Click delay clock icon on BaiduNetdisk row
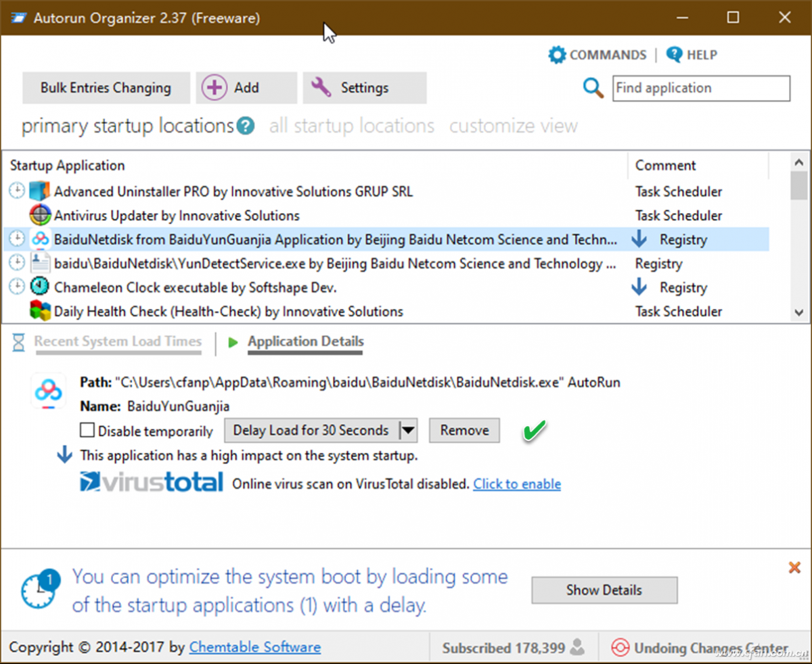The width and height of the screenshot is (812, 664). tap(17, 239)
